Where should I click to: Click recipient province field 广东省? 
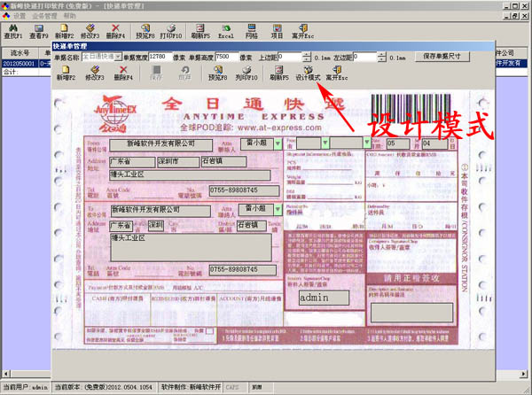[121, 226]
